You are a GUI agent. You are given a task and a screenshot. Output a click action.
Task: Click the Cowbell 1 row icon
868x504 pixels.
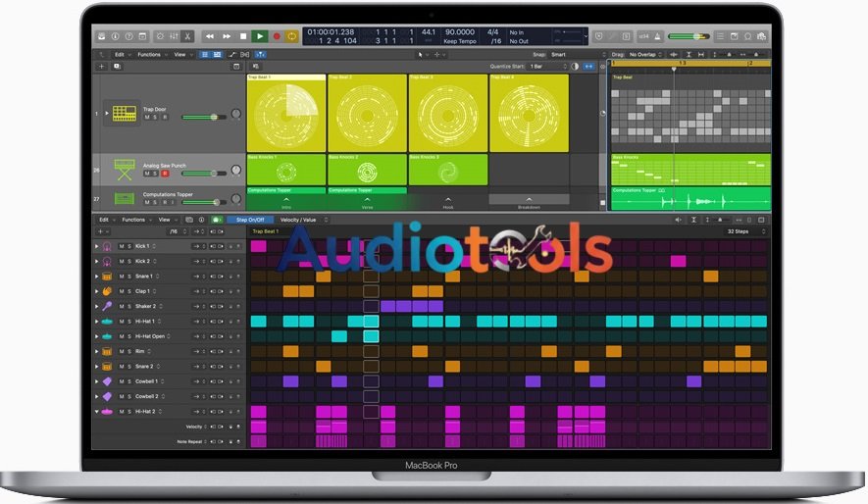pos(107,381)
